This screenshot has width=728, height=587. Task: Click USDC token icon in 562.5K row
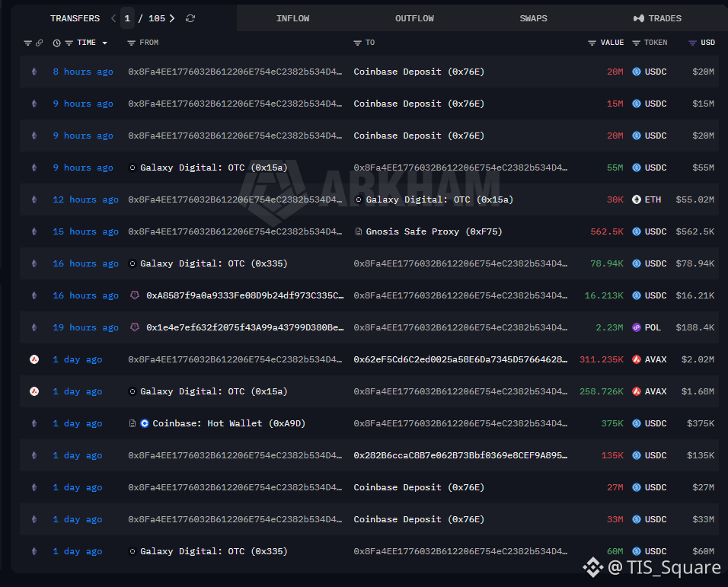pos(637,232)
